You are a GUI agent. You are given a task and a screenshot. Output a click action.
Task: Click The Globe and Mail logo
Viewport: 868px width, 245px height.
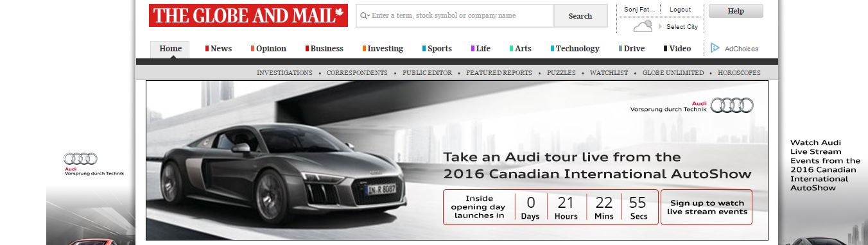point(248,15)
